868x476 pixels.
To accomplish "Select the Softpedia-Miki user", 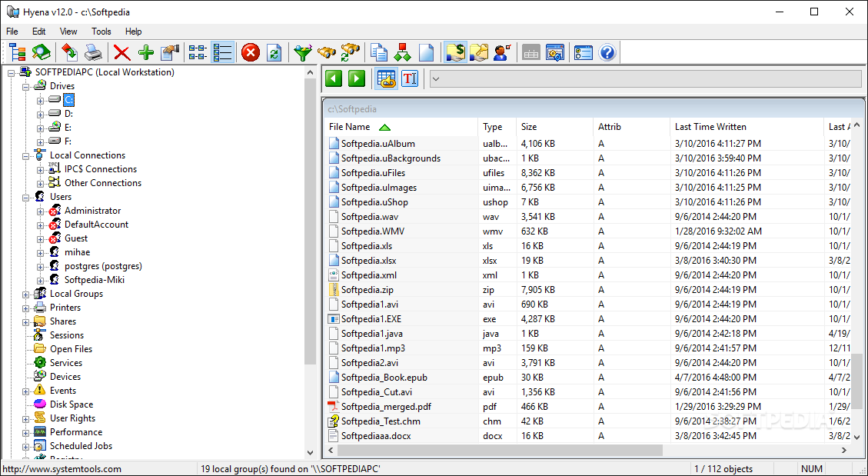I will 94,280.
